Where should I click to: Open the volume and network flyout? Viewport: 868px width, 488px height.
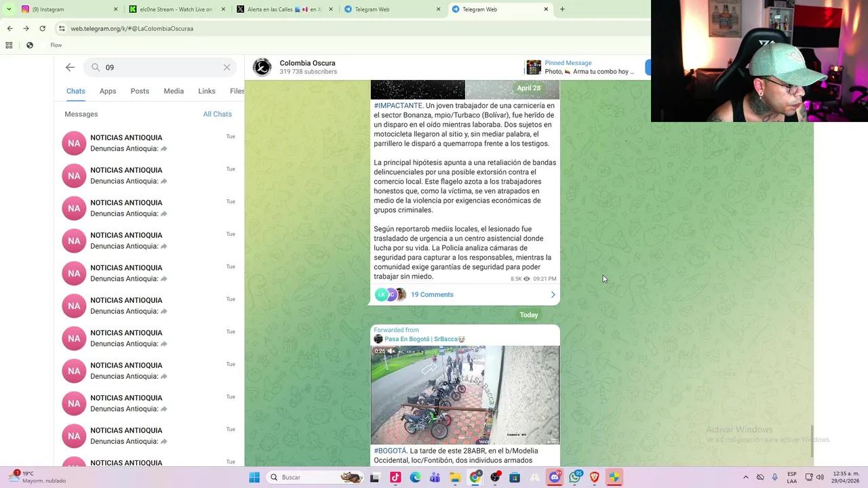[814, 477]
